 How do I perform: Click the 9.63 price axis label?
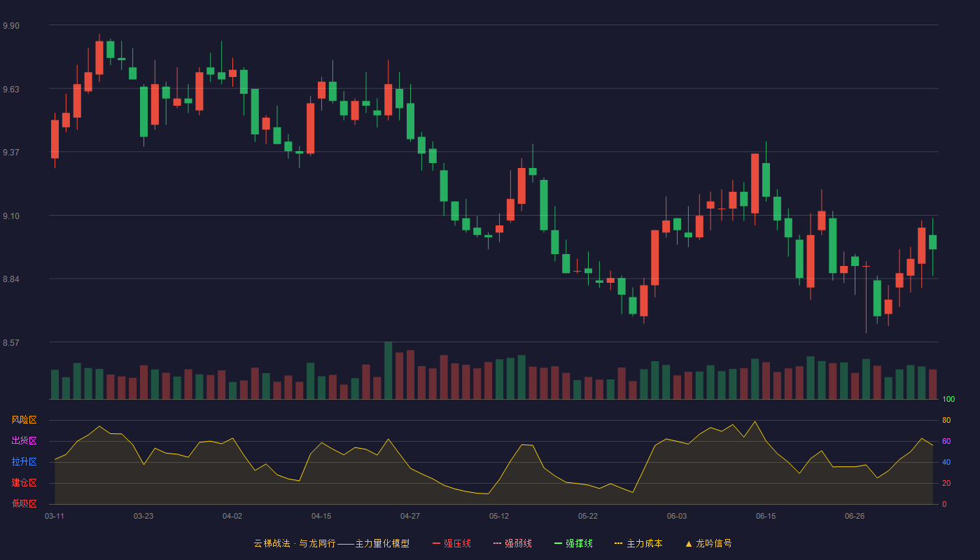[11, 90]
